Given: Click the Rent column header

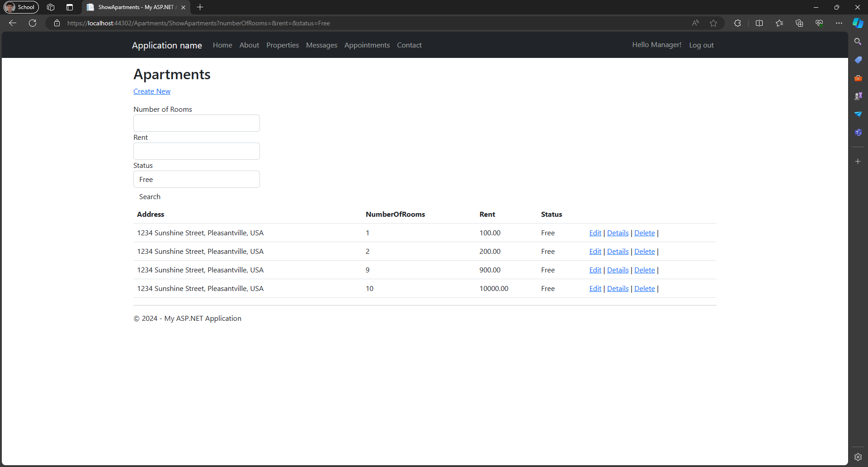Looking at the screenshot, I should pyautogui.click(x=487, y=214).
